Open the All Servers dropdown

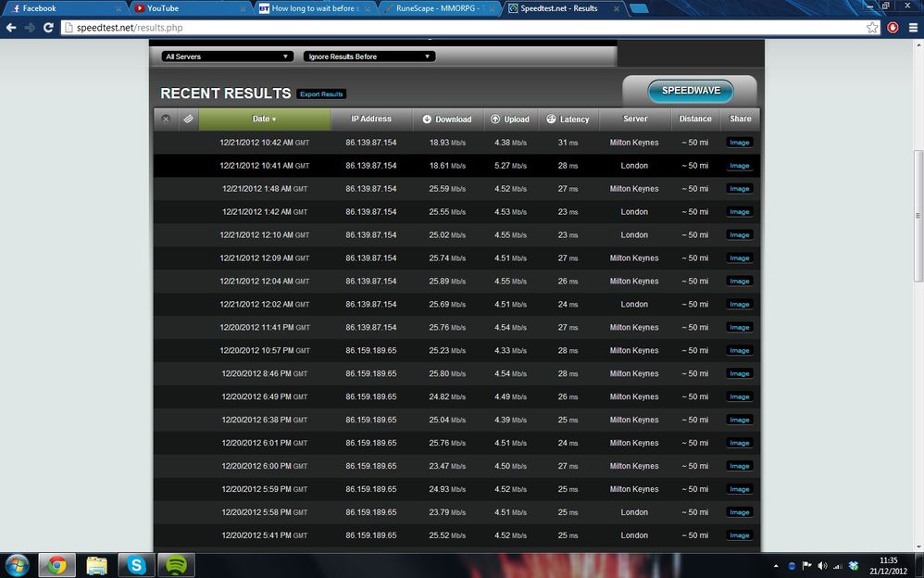pos(227,57)
